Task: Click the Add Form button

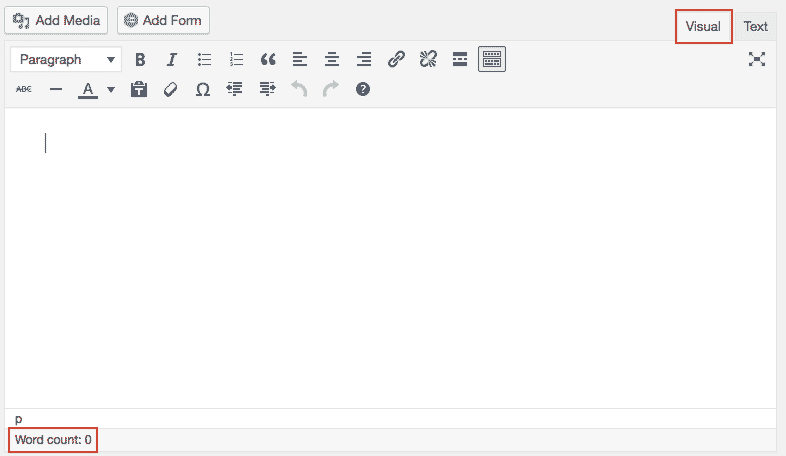Action: 163,21
